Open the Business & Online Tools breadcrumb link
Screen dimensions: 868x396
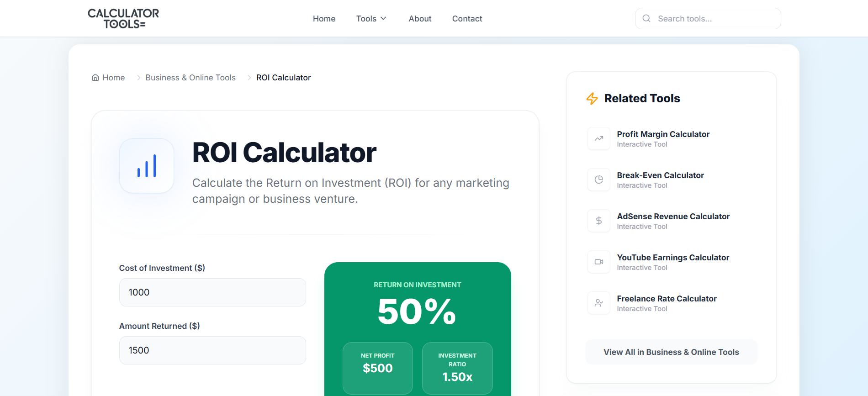point(191,77)
